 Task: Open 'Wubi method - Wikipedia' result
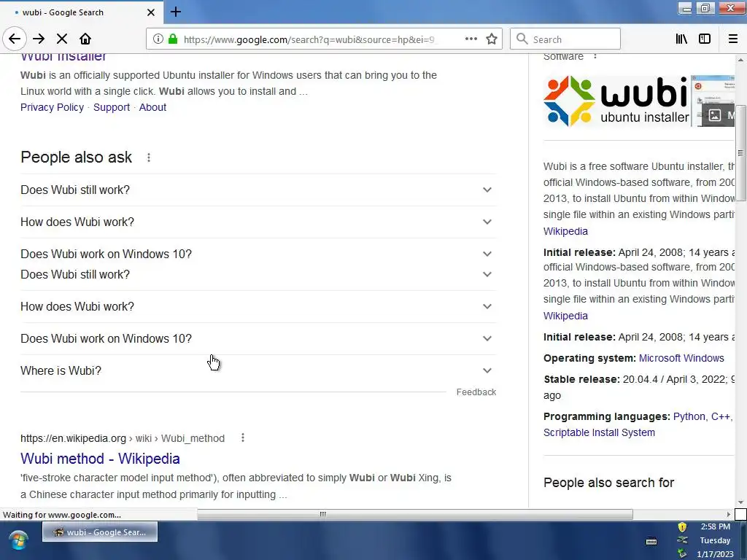pos(100,459)
